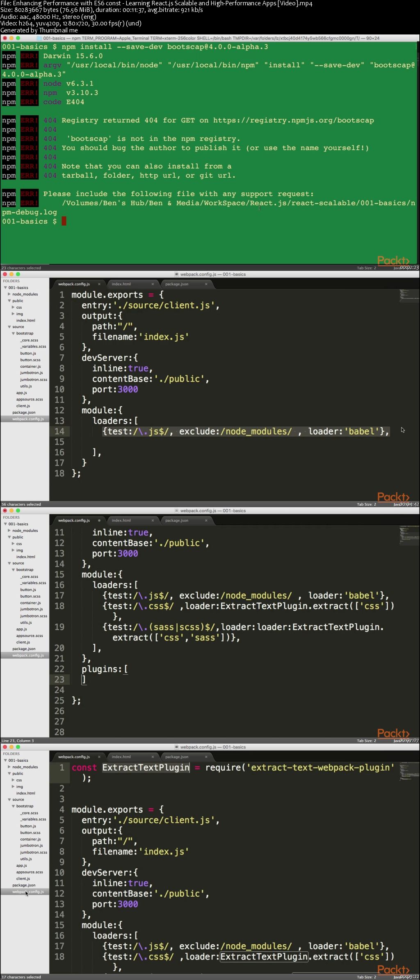Screen dimensions: 420x980
Task: Click the folder icon in terminal title bar
Action: pos(39,38)
